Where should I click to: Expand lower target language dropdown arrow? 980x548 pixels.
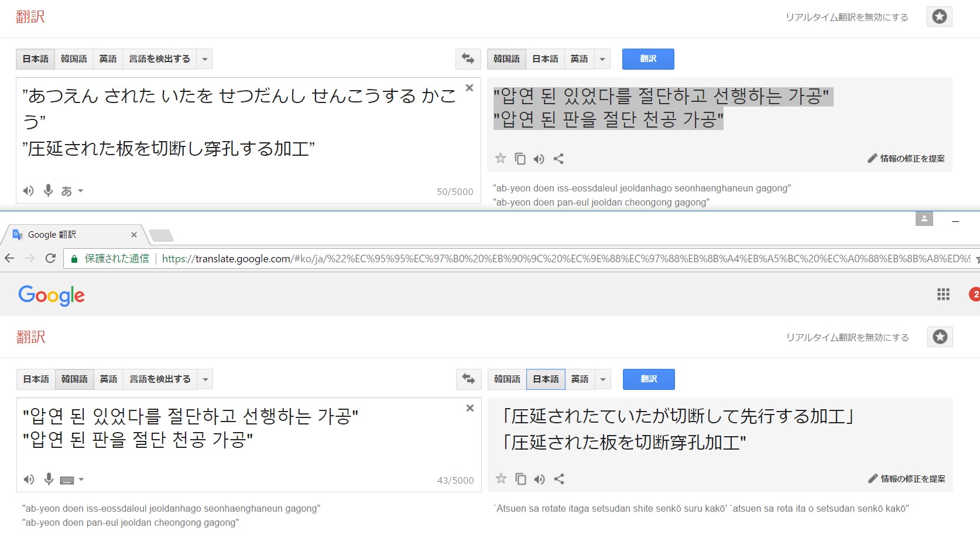coord(602,379)
